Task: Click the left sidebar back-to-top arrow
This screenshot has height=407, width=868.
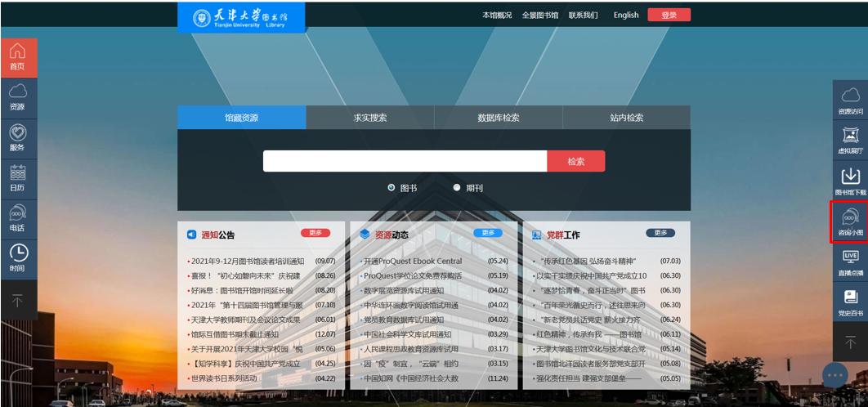Action: [x=19, y=300]
